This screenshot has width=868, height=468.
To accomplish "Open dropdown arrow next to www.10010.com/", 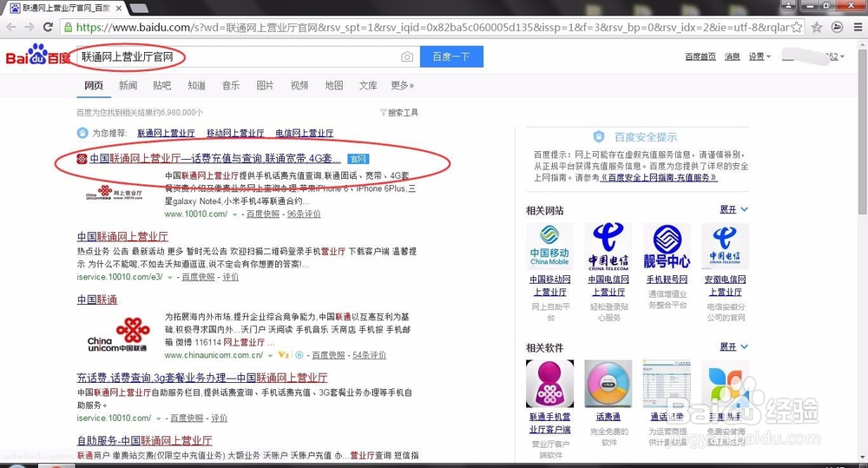I will point(234,214).
